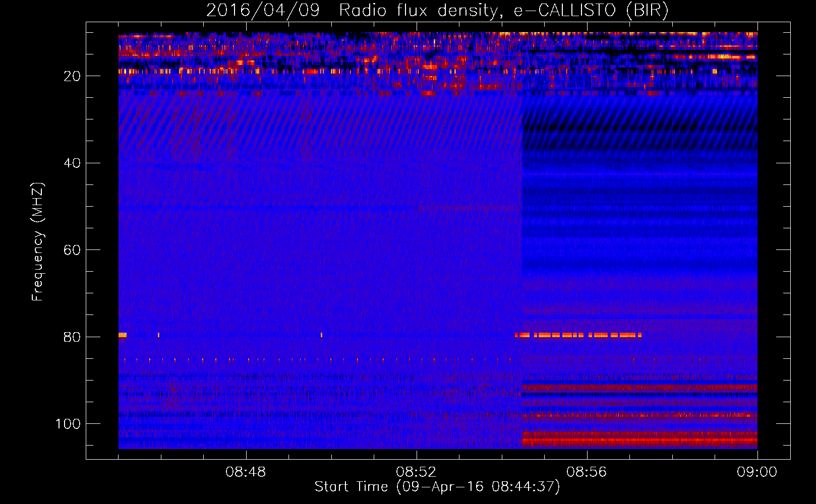Click the 100 MHz frequency tick label
Screen dimensions: 816x504
click(x=68, y=424)
